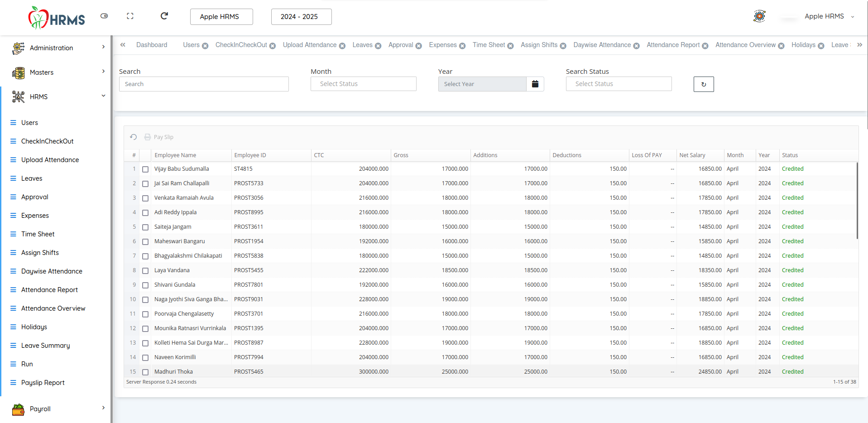Check the Jai Sai Ram Challapalli checkbox
This screenshot has width=868, height=423.
pos(145,184)
